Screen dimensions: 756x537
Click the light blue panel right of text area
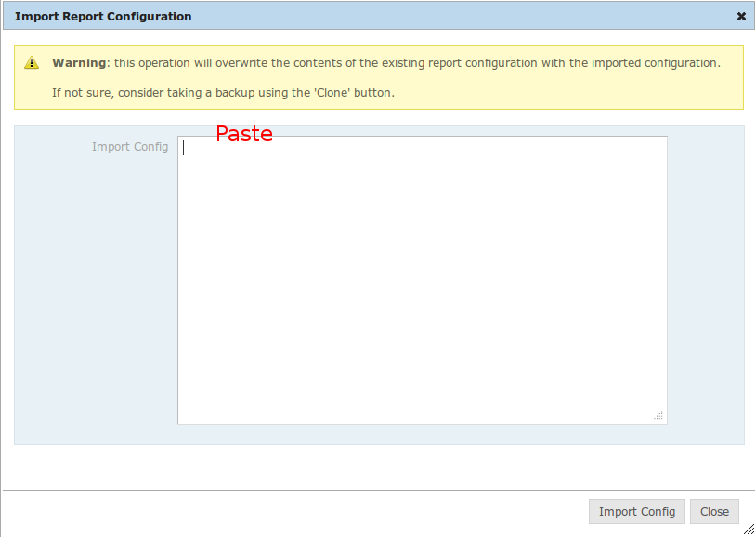705,279
